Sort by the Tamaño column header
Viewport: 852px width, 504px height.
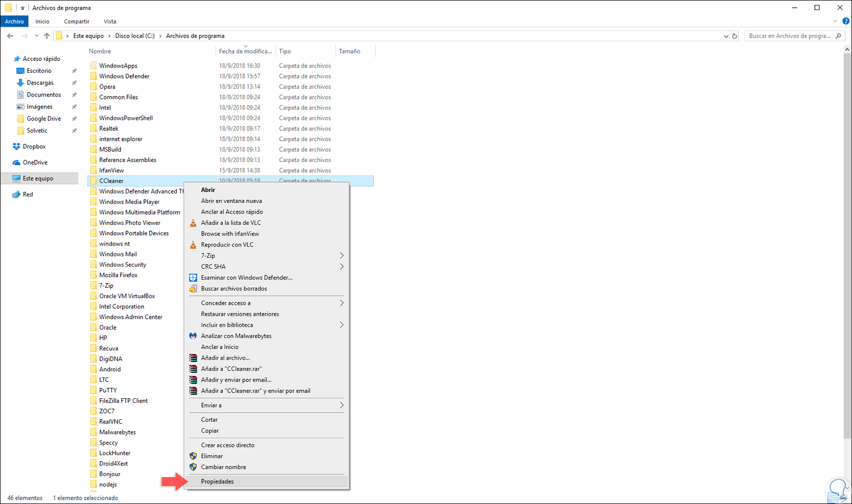(355, 52)
